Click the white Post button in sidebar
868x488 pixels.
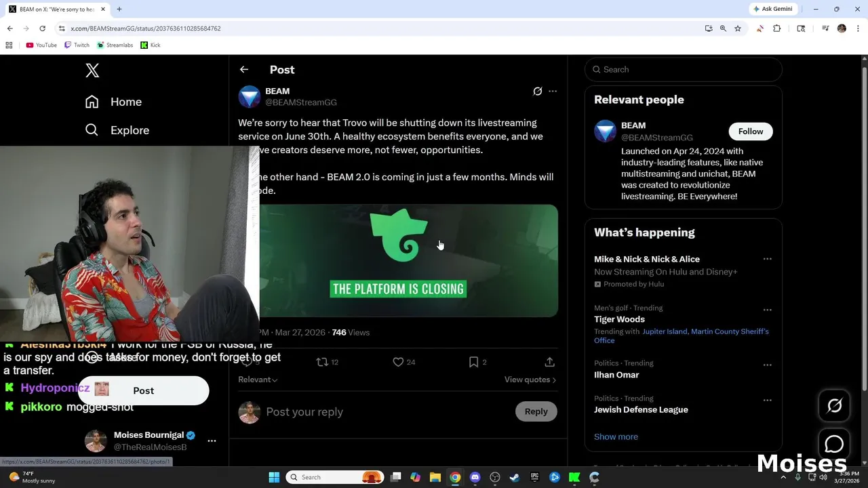click(143, 390)
